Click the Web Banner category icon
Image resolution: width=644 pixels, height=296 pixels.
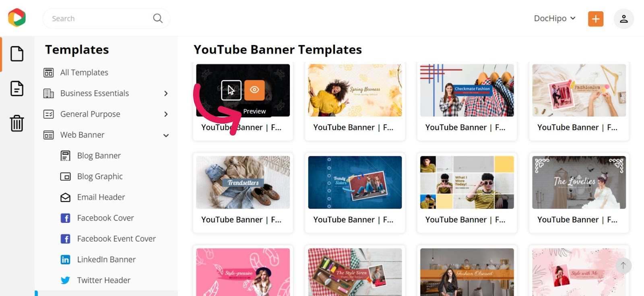coord(49,135)
